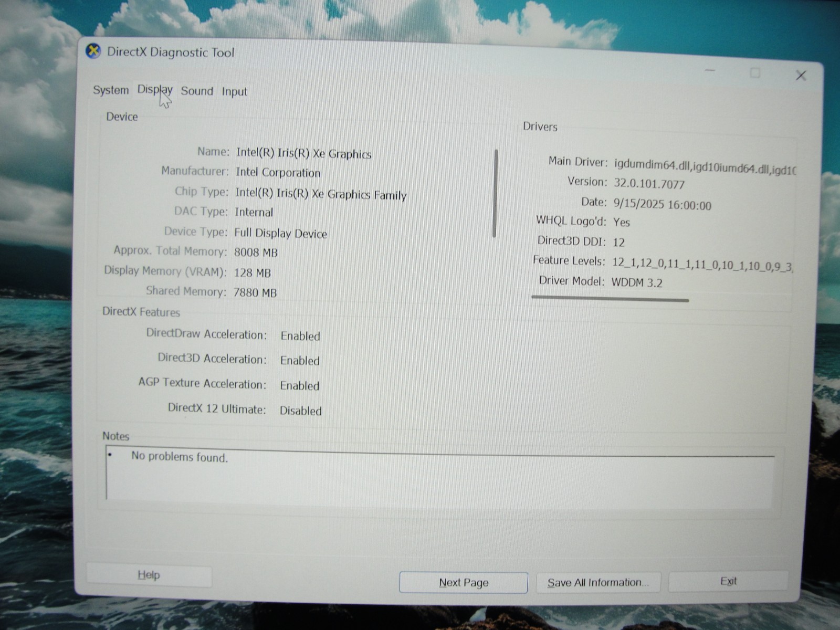Open the Sound tab

[x=197, y=91]
